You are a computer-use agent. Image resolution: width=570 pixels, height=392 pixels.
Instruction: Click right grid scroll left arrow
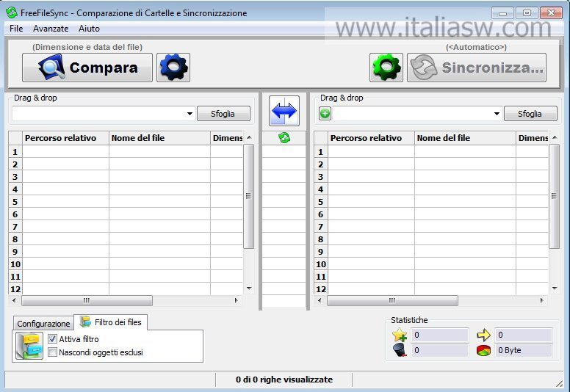point(320,300)
